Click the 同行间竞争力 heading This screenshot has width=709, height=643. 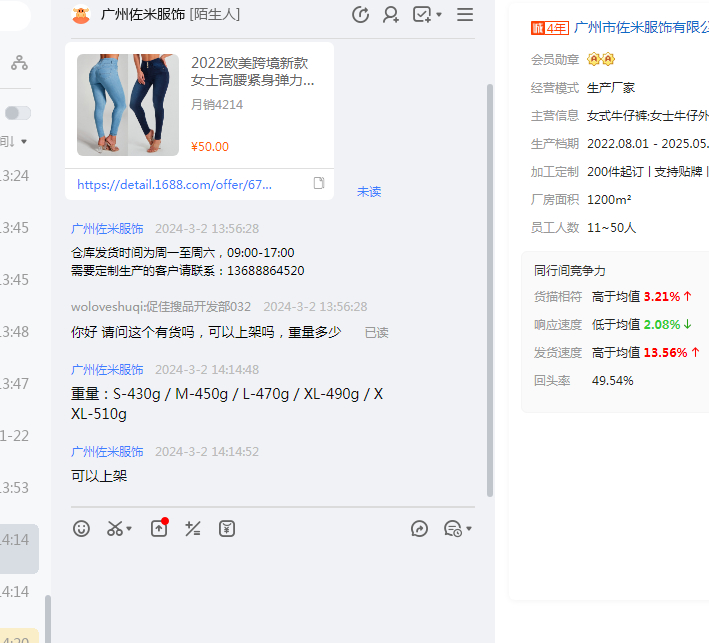click(x=570, y=271)
